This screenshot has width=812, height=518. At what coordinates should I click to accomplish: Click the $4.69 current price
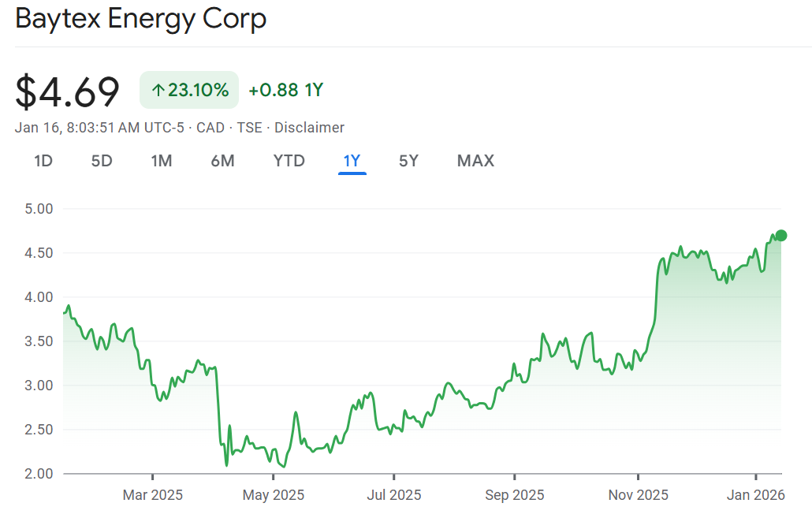[x=68, y=91]
